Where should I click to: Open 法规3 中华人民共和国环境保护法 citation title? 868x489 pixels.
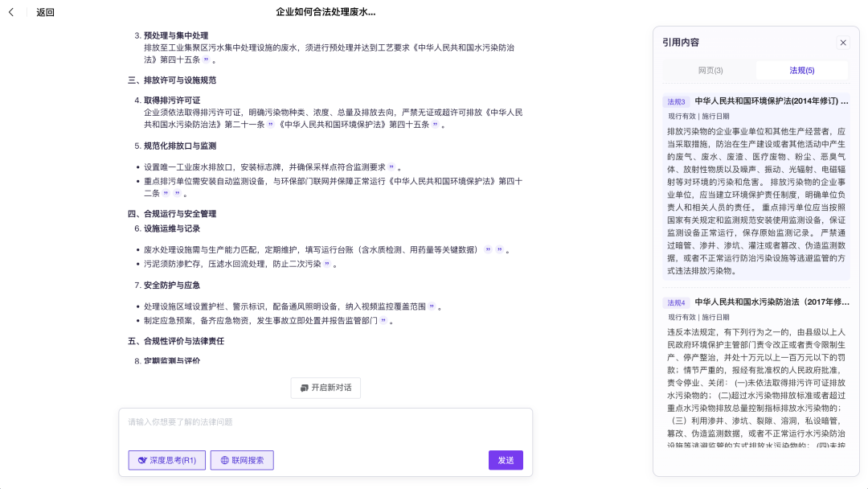[x=770, y=101]
